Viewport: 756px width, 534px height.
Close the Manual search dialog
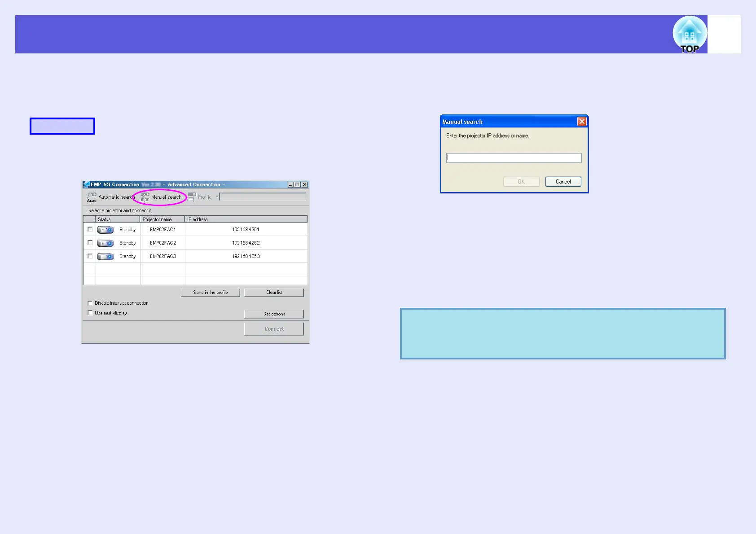(x=582, y=122)
